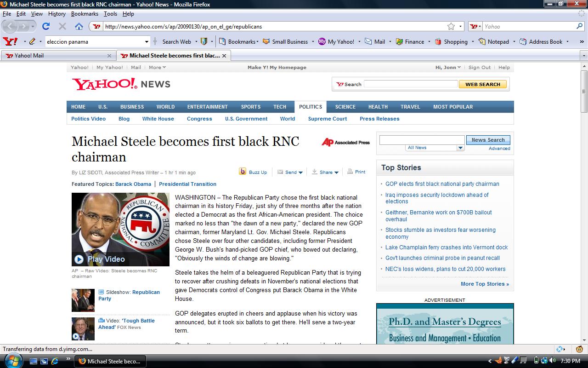The width and height of the screenshot is (588, 368).
Task: Click the News Search text field
Action: (422, 140)
